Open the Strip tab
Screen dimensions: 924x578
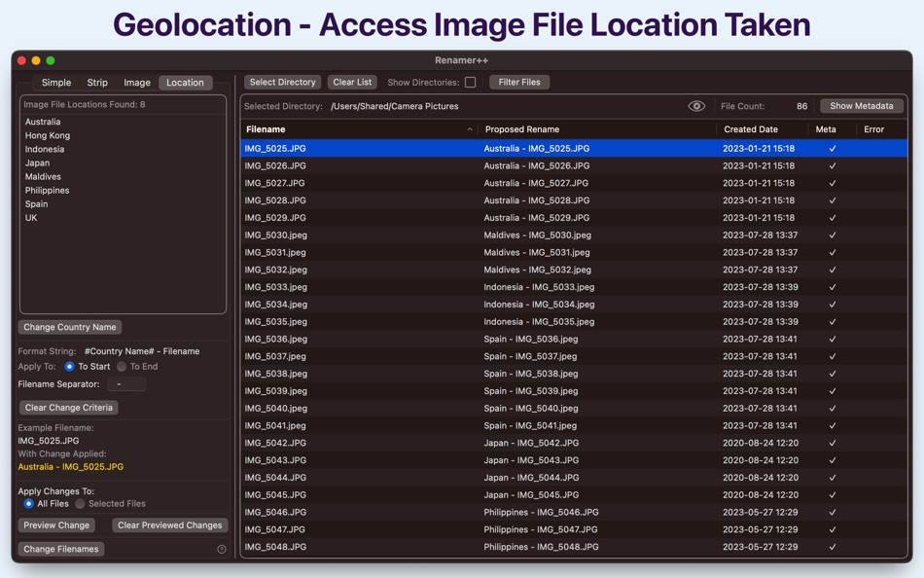coord(99,83)
